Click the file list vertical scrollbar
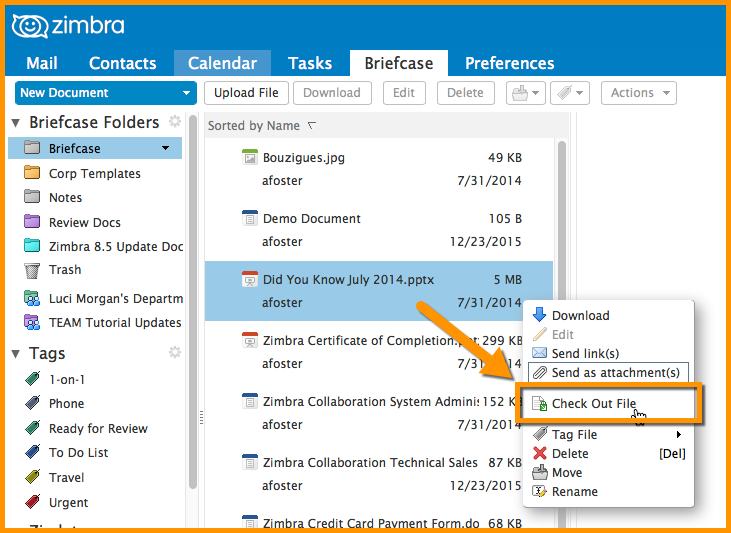 [x=562, y=222]
